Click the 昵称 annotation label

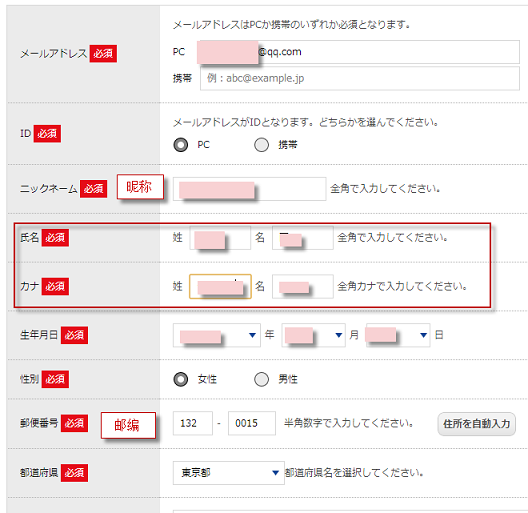140,187
